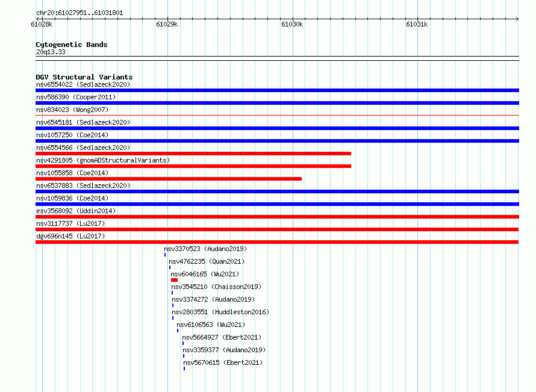Screen dimensions: 536x392
Task: Click the nsv3117737 (Lu2017) label
Action: [x=70, y=223]
